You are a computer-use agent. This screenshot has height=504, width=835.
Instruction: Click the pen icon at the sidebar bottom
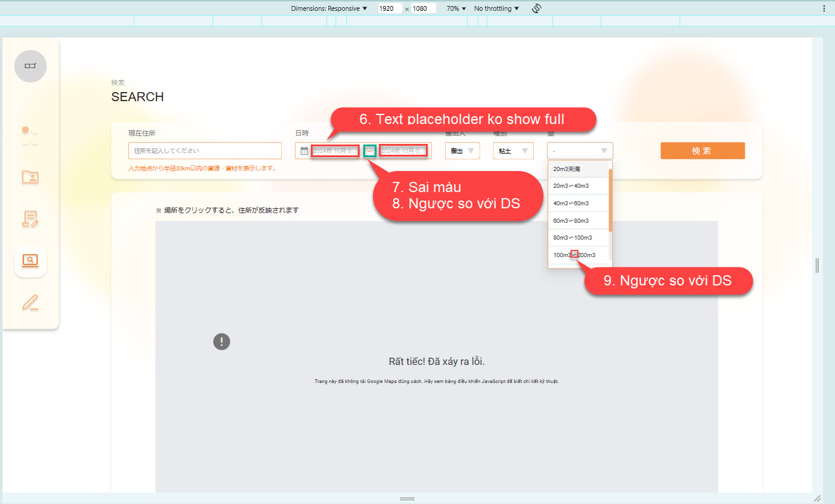30,302
